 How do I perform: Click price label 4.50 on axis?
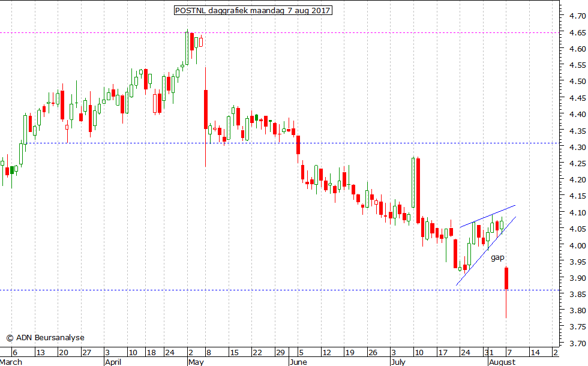577,82
